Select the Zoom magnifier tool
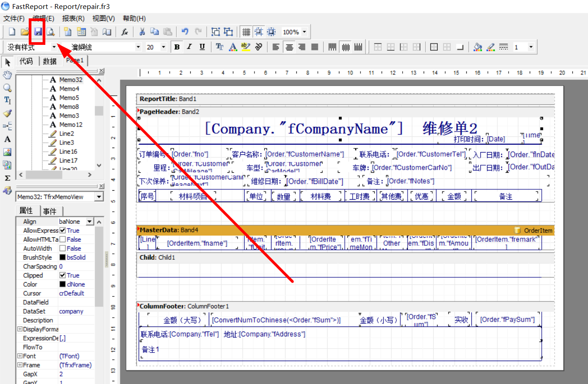Screen dimensions: 588x384 click(7, 87)
